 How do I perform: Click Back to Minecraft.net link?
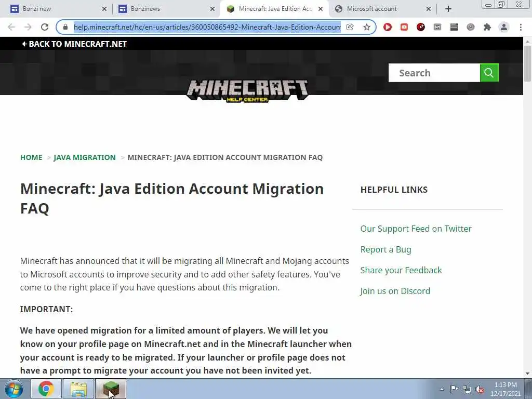74,44
